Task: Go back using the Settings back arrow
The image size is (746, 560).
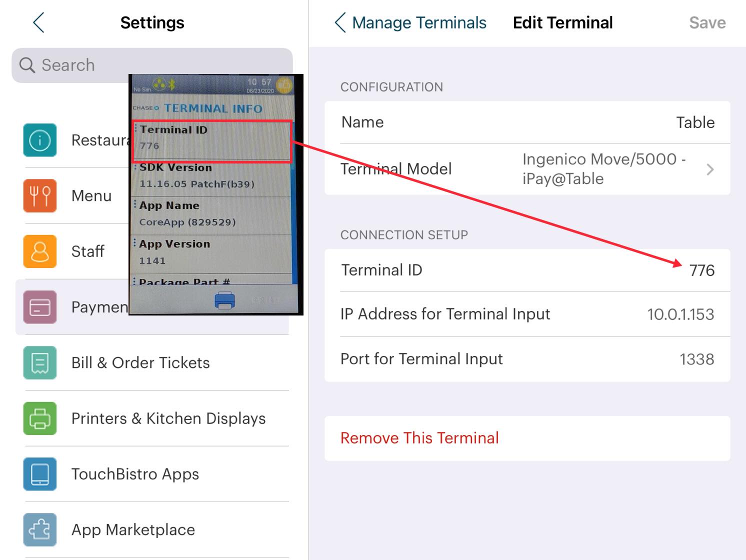Action: (x=38, y=22)
